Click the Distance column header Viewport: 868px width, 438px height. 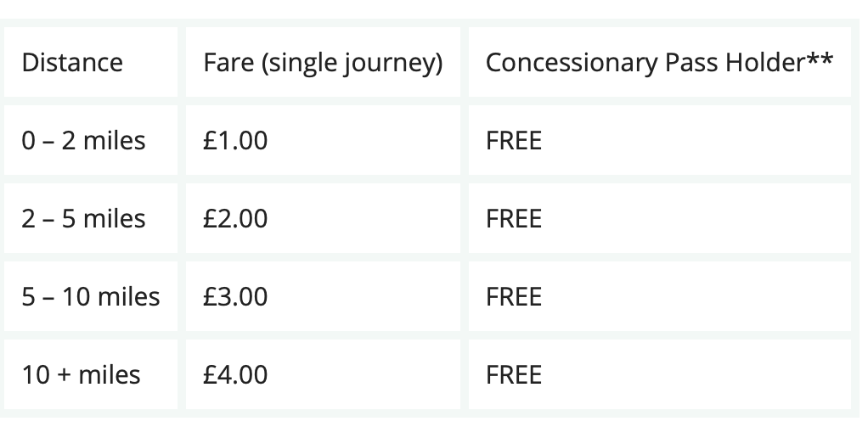coord(72,63)
